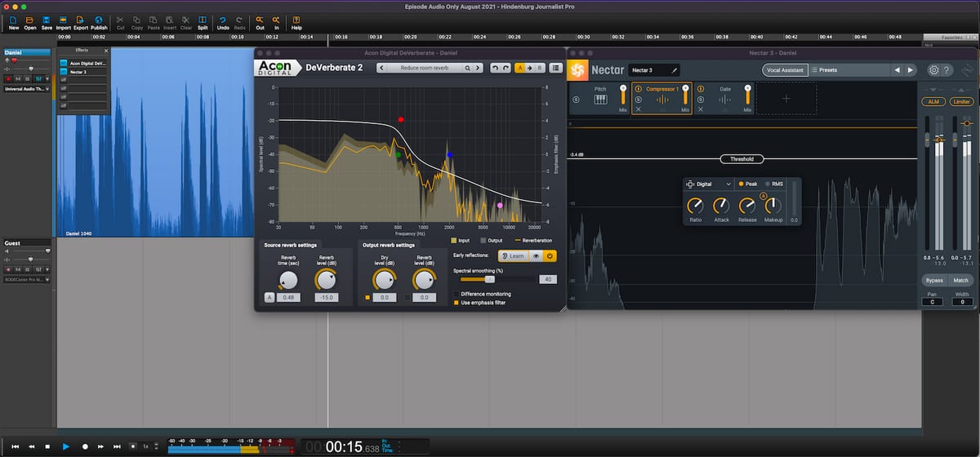This screenshot has width=980, height=457.
Task: Close the Effects panel with its X
Action: [105, 50]
